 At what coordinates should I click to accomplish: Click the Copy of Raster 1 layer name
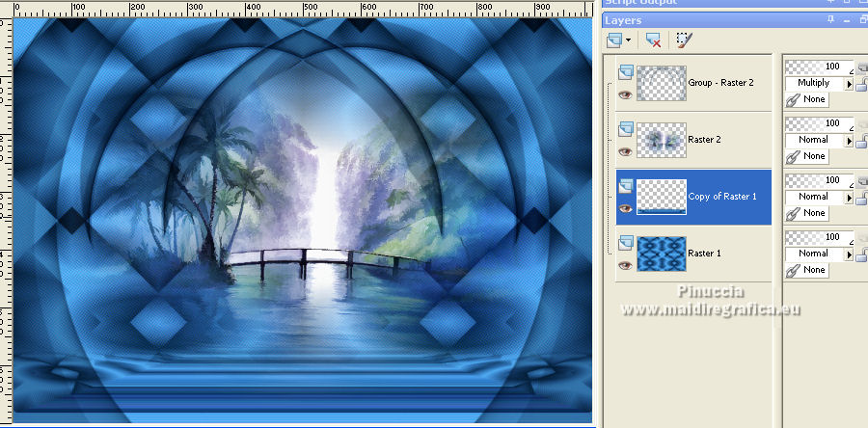pos(722,197)
